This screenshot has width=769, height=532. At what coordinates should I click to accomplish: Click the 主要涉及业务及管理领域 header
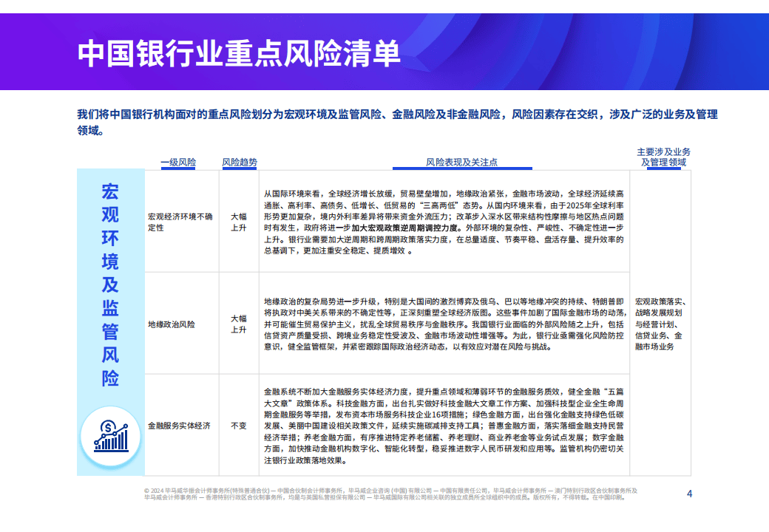pos(663,157)
